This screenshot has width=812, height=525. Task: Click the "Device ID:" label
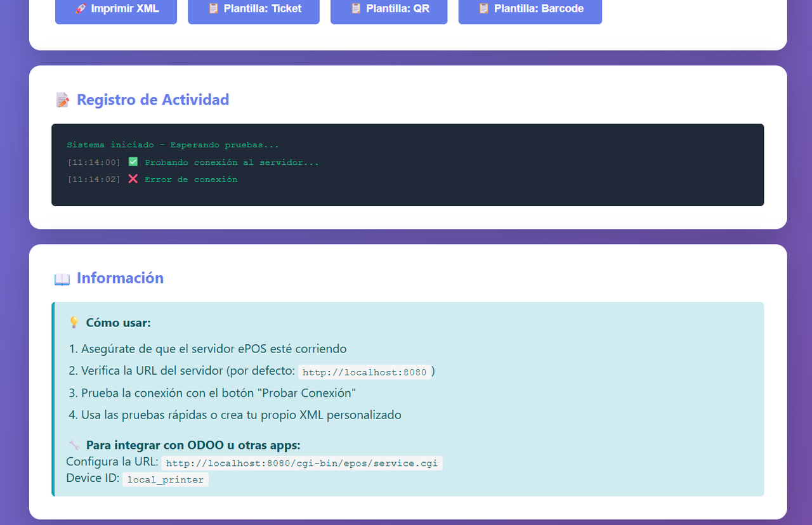tap(93, 478)
